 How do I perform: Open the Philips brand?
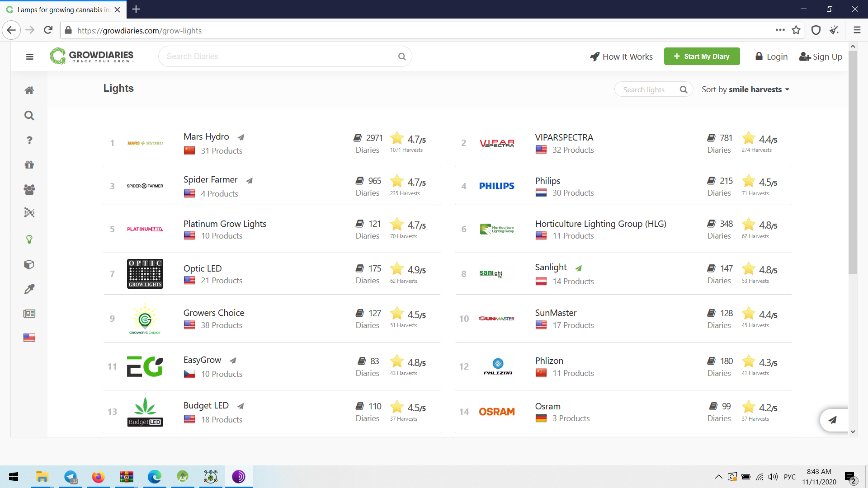(547, 181)
